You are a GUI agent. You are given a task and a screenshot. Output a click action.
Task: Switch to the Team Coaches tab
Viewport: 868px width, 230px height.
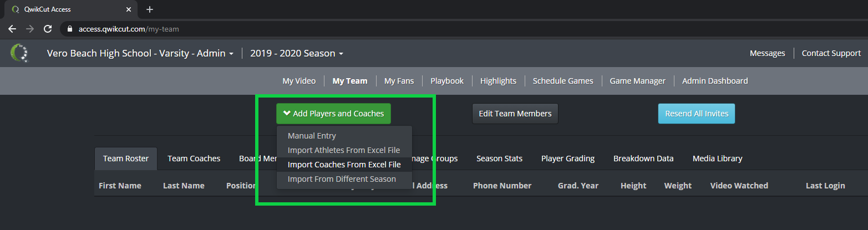pyautogui.click(x=194, y=159)
